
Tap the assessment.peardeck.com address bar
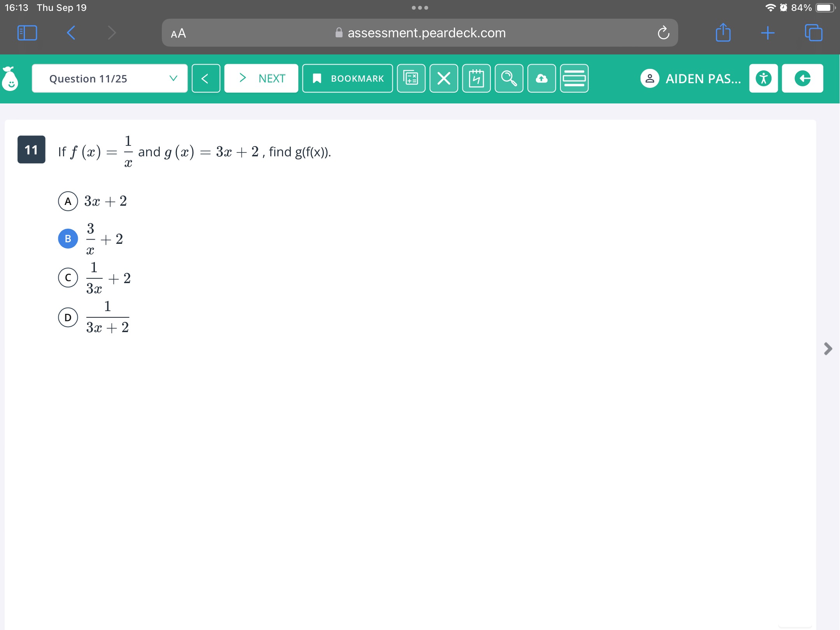(420, 33)
